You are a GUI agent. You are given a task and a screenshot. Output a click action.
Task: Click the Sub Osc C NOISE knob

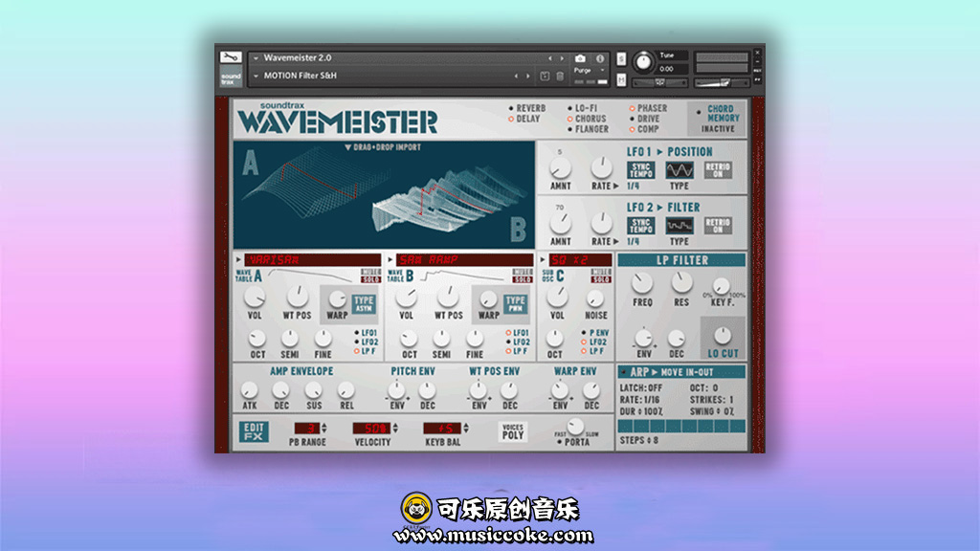point(595,299)
